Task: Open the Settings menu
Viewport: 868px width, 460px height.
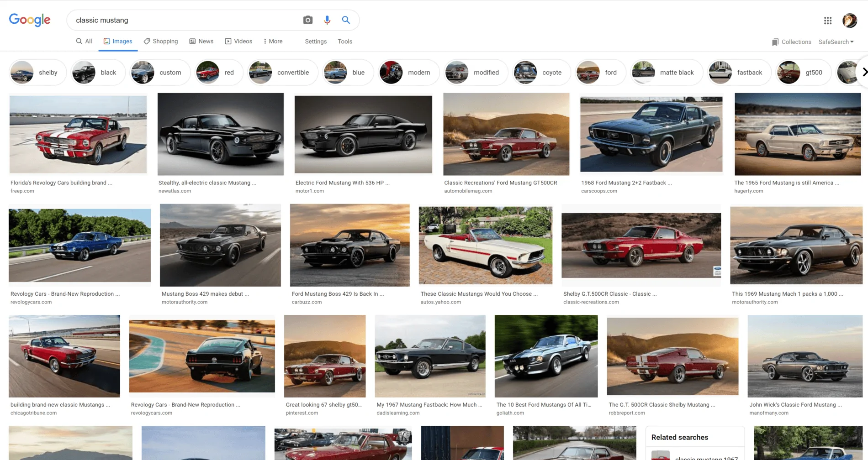Action: pyautogui.click(x=316, y=42)
